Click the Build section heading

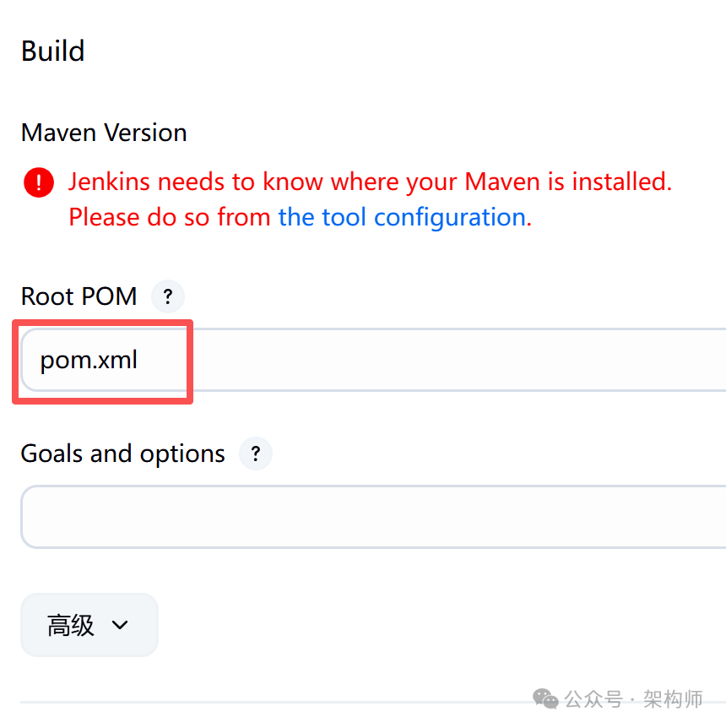tap(52, 51)
